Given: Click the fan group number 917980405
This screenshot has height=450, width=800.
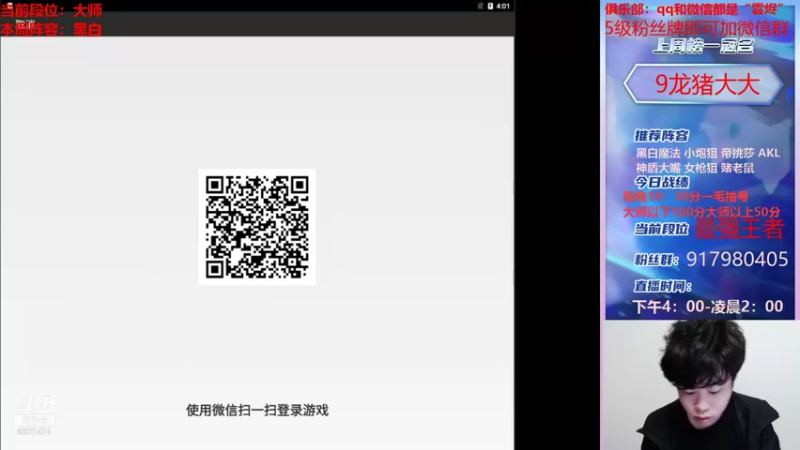Looking at the screenshot, I should click(x=737, y=259).
